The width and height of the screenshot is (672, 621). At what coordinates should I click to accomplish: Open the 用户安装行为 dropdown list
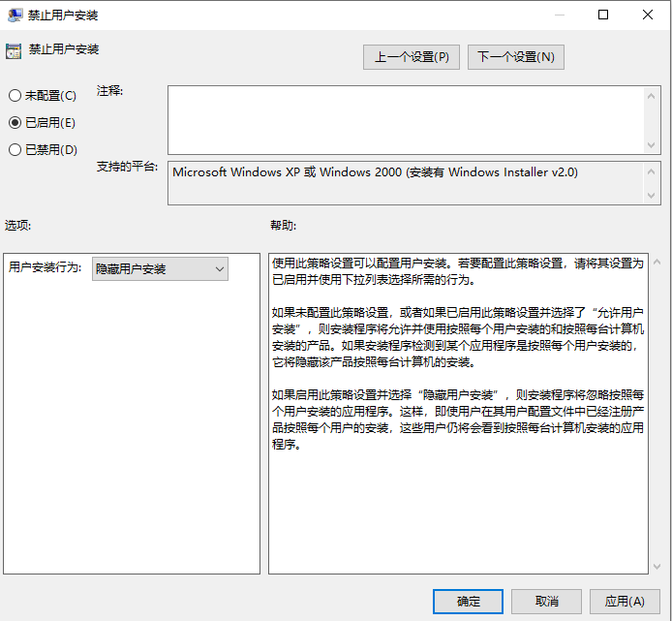pos(160,269)
